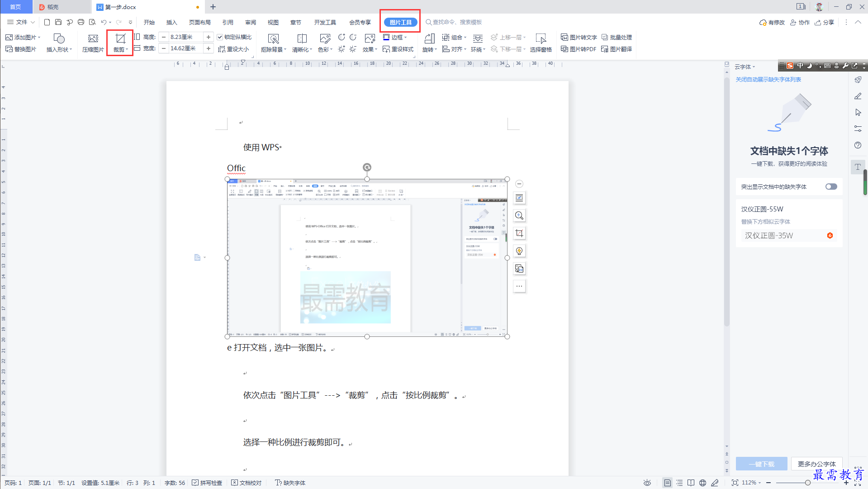Click the Crop (裁剪) tool icon
The image size is (868, 489).
point(120,38)
